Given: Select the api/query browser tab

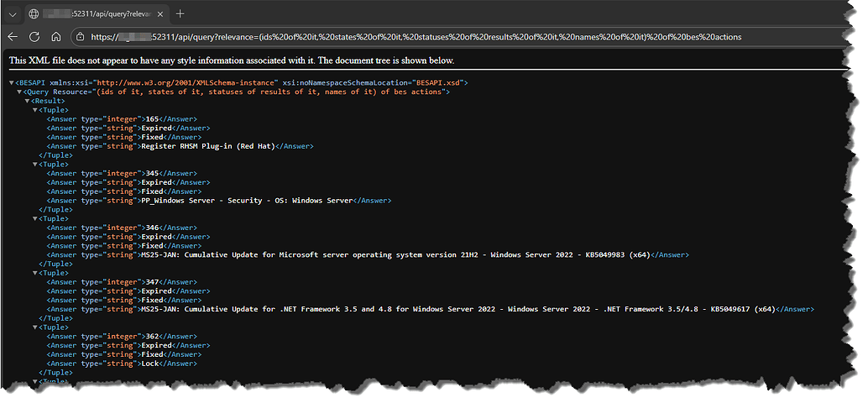Looking at the screenshot, I should tap(96, 13).
